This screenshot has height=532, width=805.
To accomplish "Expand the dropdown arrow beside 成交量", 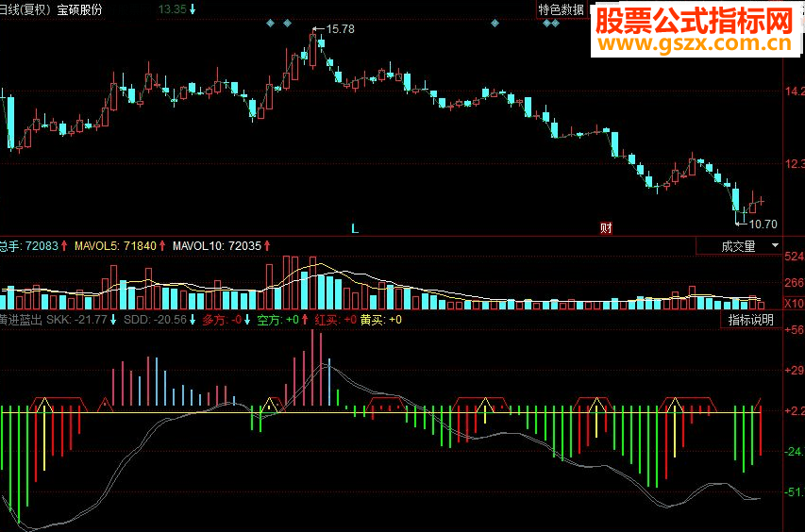I will pos(775,246).
